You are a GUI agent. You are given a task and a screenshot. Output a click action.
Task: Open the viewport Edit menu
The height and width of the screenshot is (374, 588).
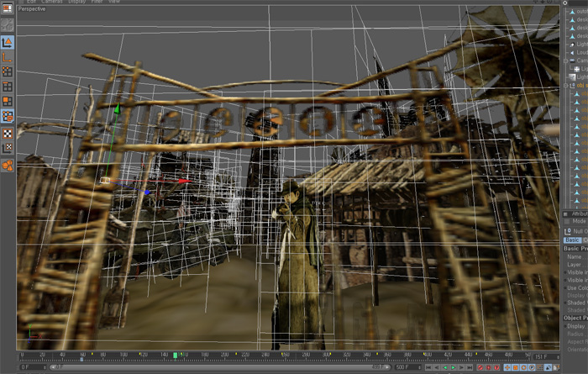pos(32,2)
